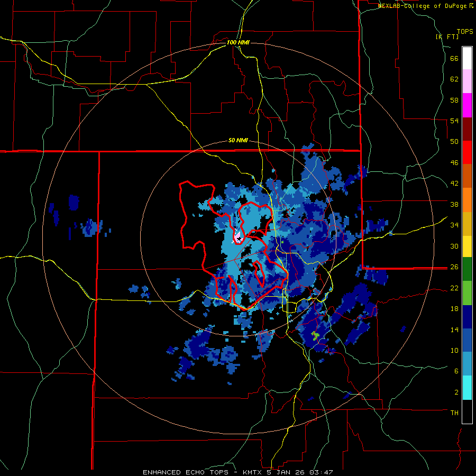
Task: Click the TH legend label
Action: point(454,413)
